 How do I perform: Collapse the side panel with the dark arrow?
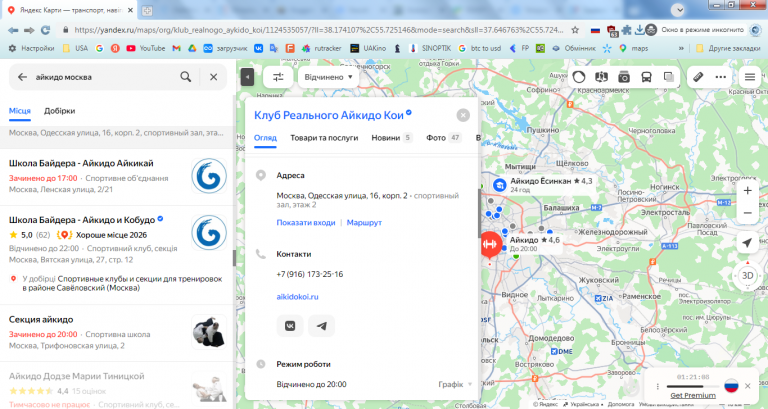[x=247, y=77]
